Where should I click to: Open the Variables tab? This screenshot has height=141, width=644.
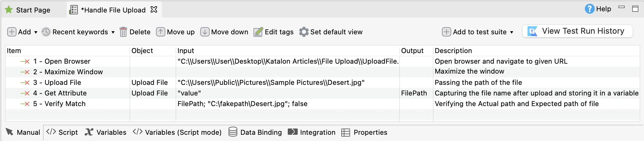(106, 132)
